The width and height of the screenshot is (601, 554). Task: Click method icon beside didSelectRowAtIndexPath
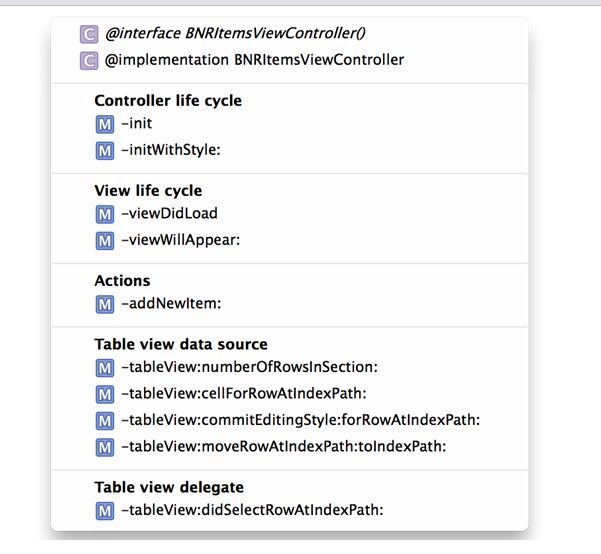[105, 511]
